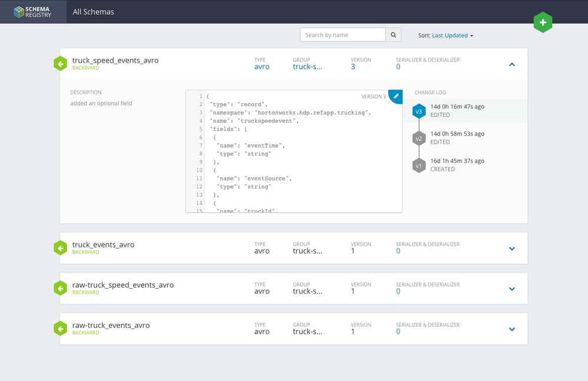Click truck-s... group link of truck_speed_events_avro

point(308,67)
